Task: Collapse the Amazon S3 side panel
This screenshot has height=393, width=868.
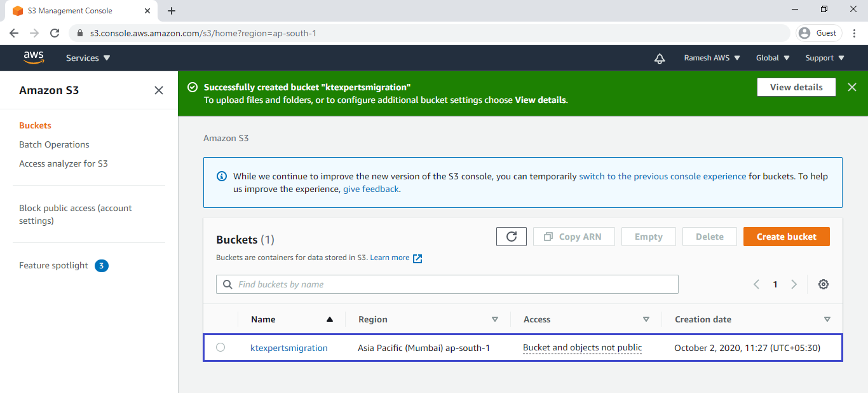Action: (x=159, y=90)
